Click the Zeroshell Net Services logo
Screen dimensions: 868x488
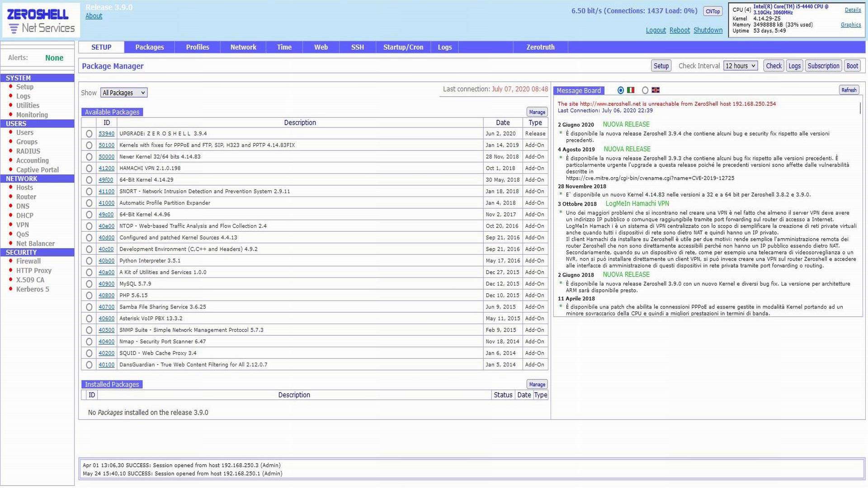41,20
